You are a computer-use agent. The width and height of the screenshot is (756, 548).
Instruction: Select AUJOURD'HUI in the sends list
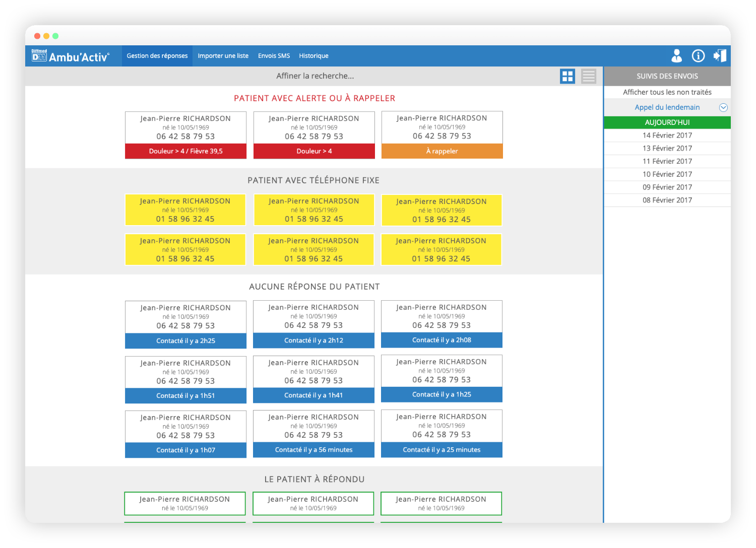[667, 122]
